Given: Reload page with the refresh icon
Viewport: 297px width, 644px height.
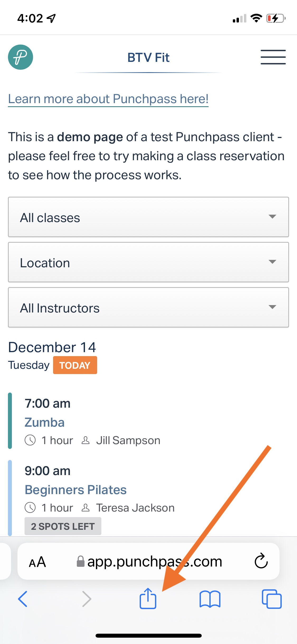Looking at the screenshot, I should [x=261, y=561].
